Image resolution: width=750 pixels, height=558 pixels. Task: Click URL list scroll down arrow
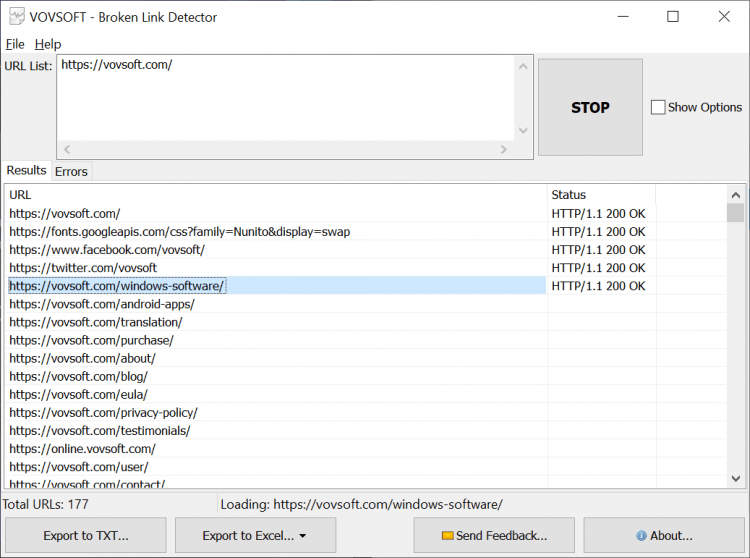pos(523,130)
